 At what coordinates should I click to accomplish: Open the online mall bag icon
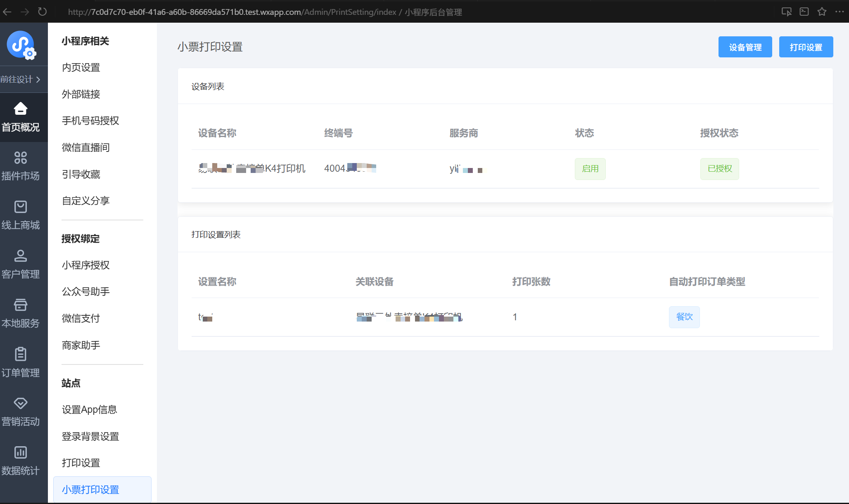tap(20, 207)
